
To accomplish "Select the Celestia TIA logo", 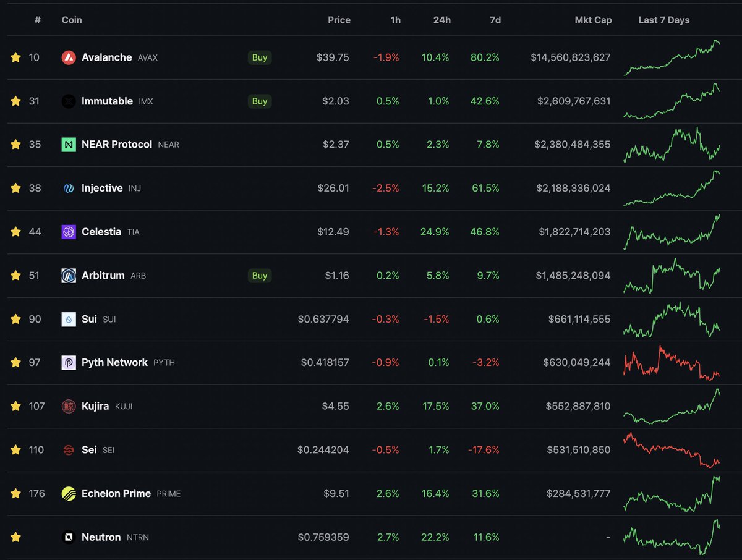I will [x=67, y=232].
